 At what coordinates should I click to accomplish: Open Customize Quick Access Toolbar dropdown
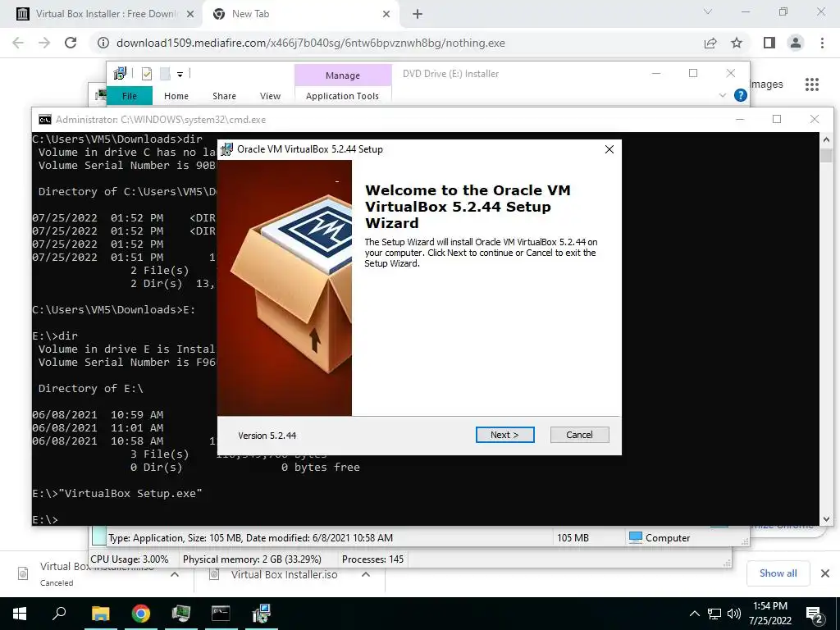pyautogui.click(x=180, y=75)
